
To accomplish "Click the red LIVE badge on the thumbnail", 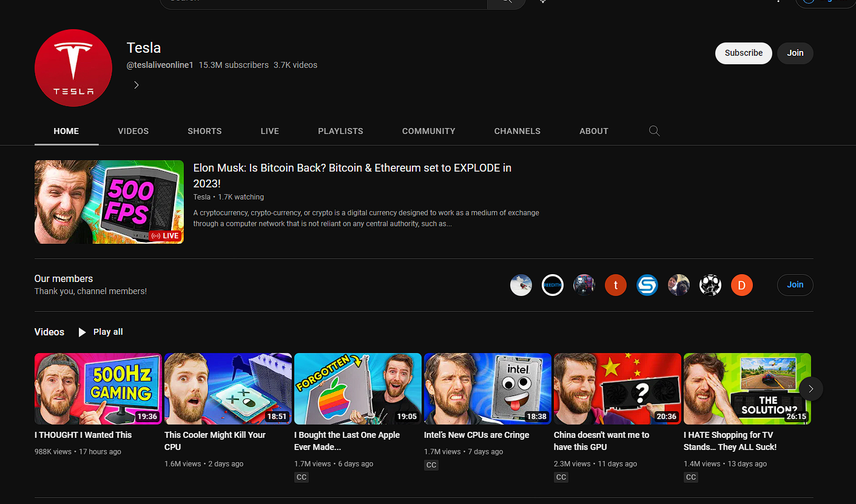I will [x=165, y=236].
